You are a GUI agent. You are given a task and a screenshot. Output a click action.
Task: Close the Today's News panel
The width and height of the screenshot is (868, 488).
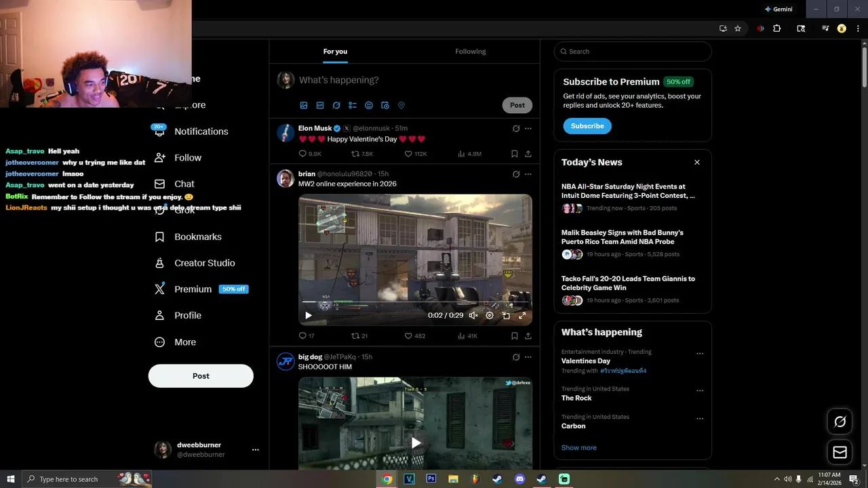(x=696, y=163)
